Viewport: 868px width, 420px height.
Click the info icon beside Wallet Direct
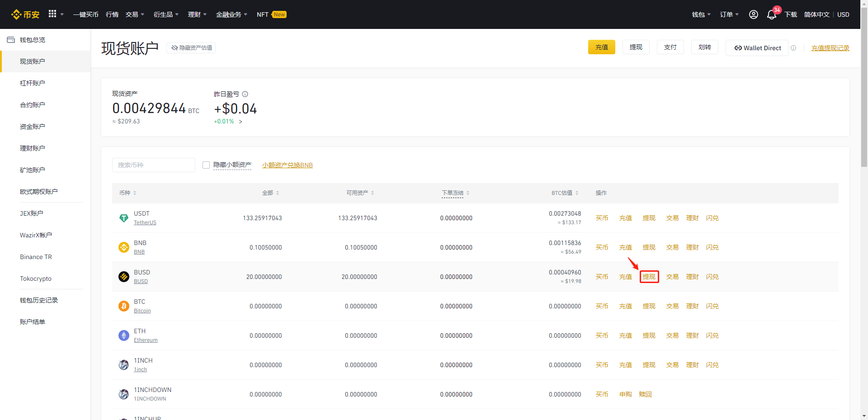(793, 48)
